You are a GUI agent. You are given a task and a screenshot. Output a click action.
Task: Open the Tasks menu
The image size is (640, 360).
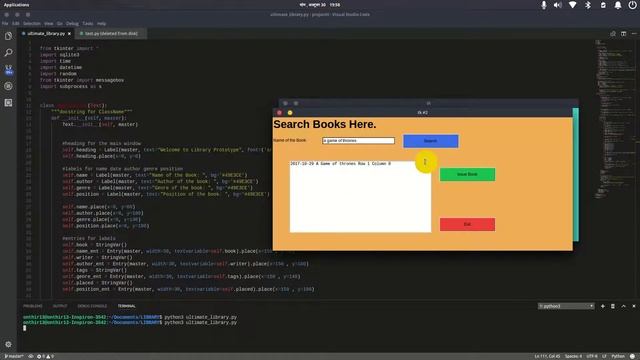pos(88,24)
